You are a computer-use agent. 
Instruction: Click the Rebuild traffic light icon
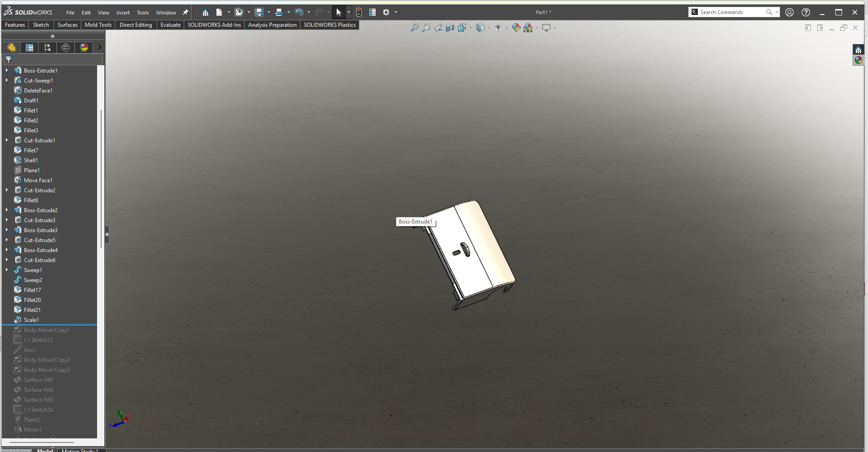point(359,12)
